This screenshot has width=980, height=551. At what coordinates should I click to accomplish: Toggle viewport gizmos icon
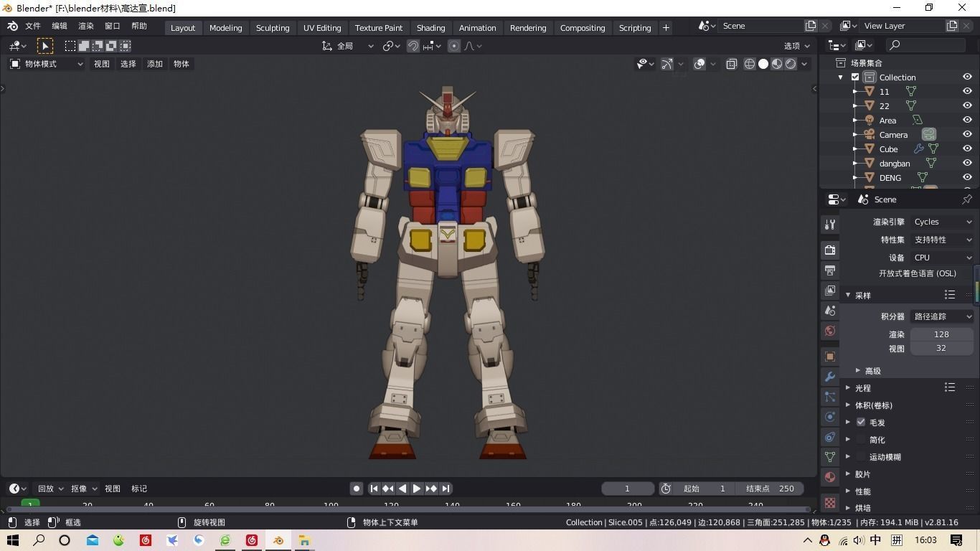coord(667,64)
